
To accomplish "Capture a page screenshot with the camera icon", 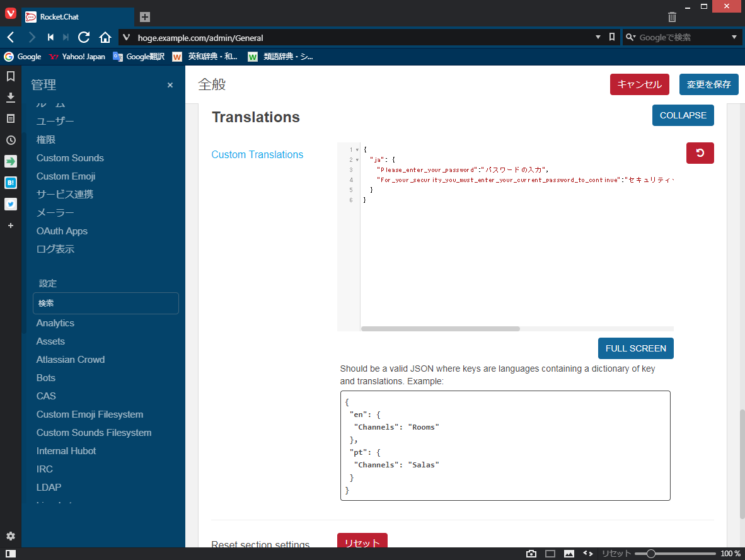I will [x=531, y=552].
